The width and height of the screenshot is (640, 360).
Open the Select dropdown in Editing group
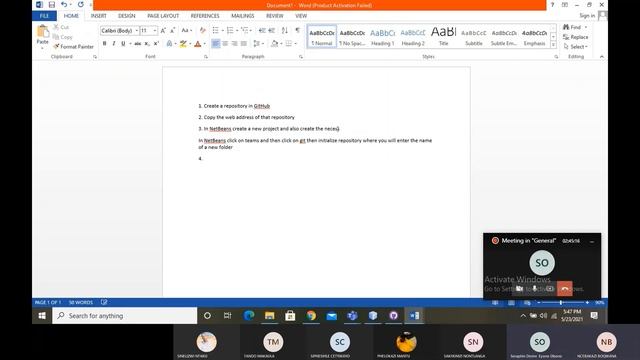[576, 47]
